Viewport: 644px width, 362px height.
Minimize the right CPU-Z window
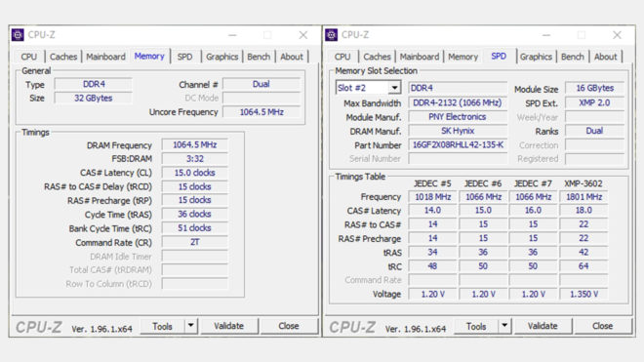tap(546, 35)
